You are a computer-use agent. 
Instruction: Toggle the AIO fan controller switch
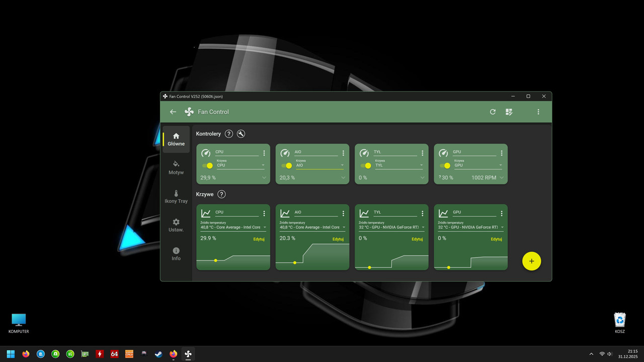(287, 165)
